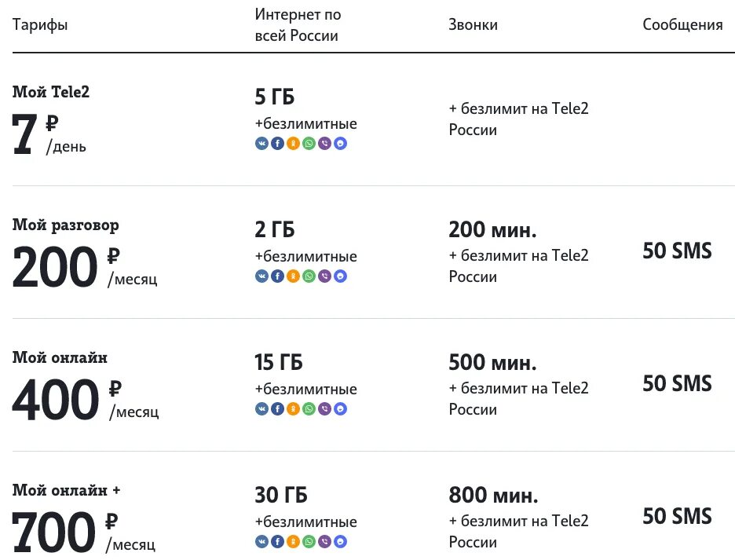Screen dimensions: 735x560
Task: Click 50 SMS in the Мой разговор row
Action: click(x=677, y=251)
